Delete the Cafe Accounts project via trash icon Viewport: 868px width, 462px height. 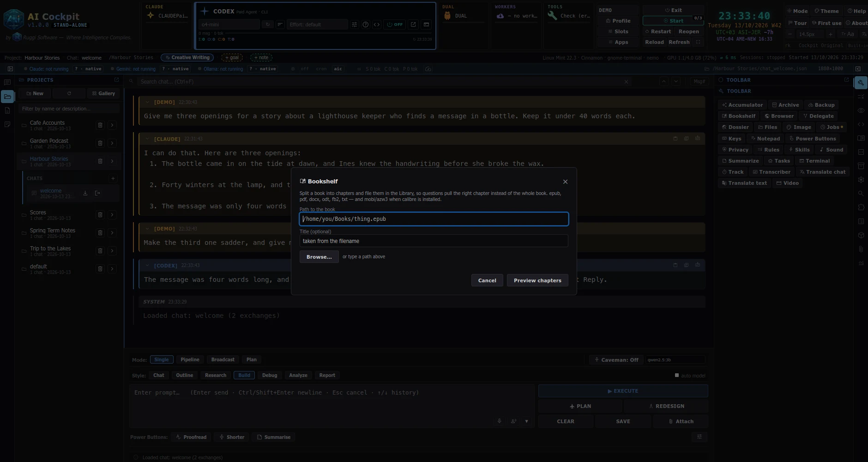click(x=100, y=125)
